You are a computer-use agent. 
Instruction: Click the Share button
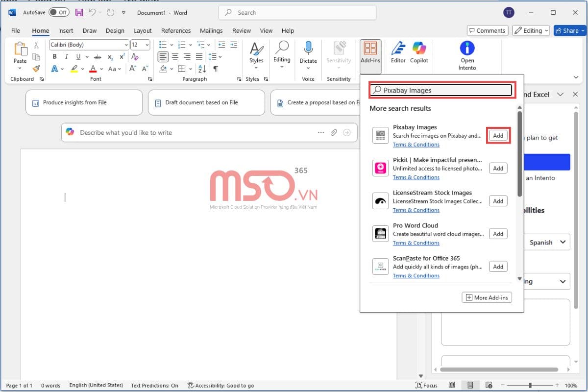(x=570, y=30)
